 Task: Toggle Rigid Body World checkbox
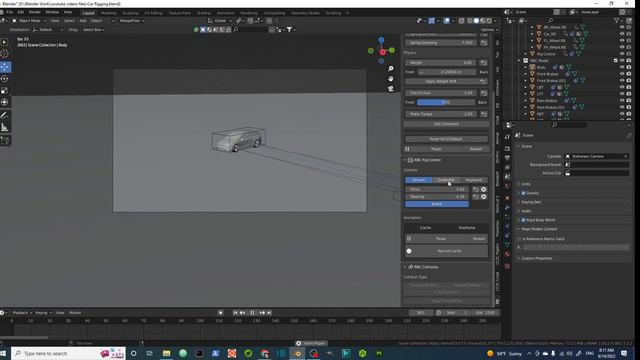(523, 220)
